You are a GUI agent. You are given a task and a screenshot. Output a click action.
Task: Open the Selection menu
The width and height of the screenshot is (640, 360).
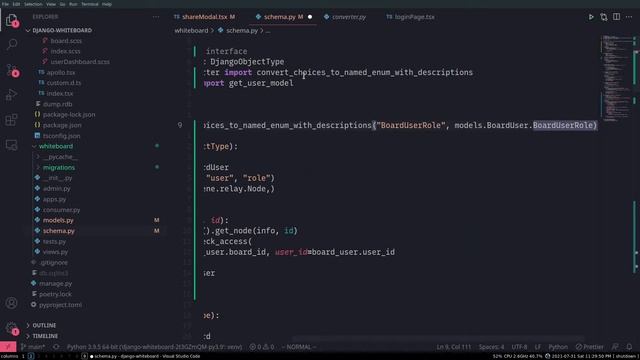click(33, 4)
